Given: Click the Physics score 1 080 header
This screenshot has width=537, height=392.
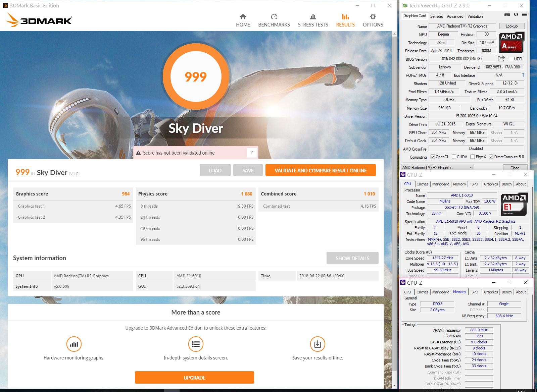Looking at the screenshot, I should click(x=196, y=194).
